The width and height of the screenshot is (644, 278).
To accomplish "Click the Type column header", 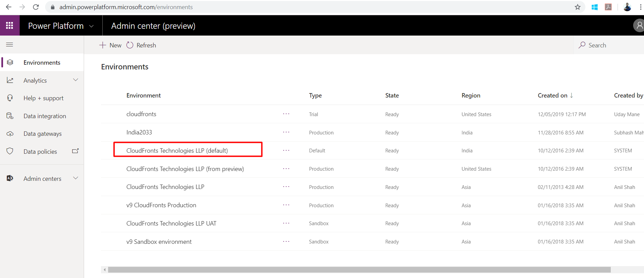I will [x=315, y=95].
